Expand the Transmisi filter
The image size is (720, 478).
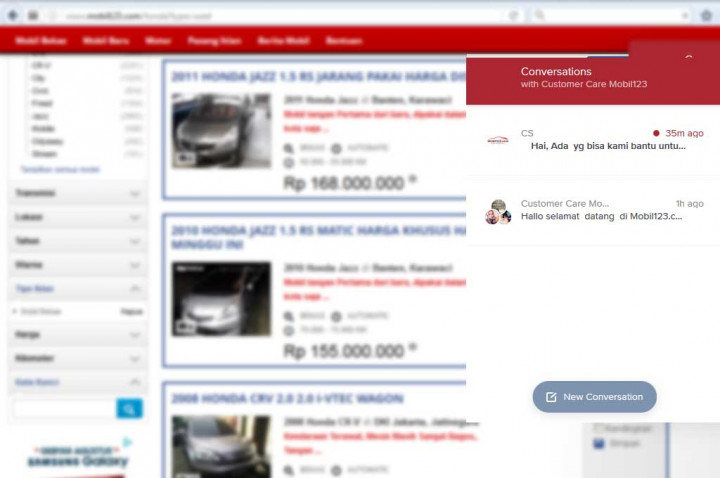[x=78, y=193]
